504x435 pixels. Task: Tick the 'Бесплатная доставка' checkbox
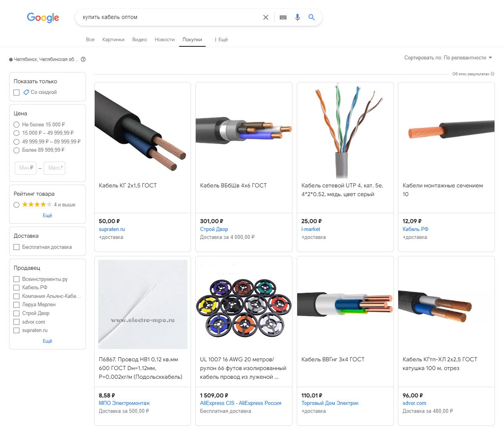(17, 247)
